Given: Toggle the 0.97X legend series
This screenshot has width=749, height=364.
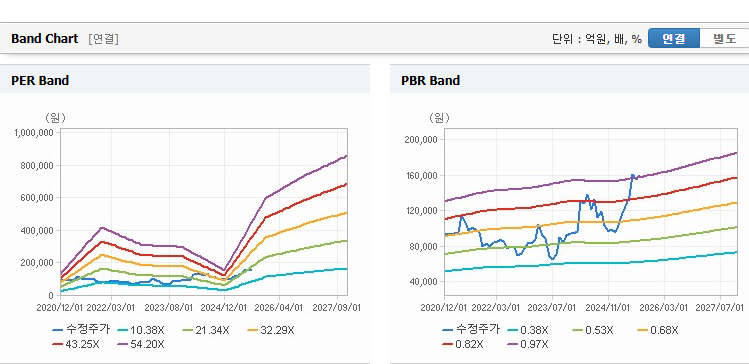Looking at the screenshot, I should (527, 344).
